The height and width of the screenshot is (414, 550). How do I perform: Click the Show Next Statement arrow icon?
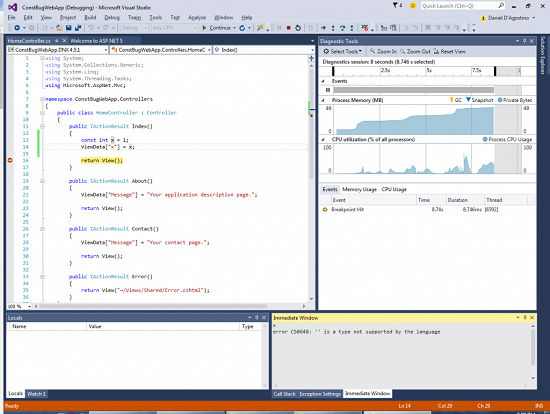click(x=323, y=28)
